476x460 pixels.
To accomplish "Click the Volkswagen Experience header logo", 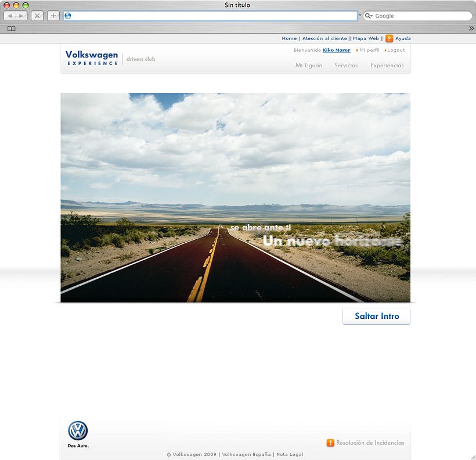I will click(x=92, y=58).
